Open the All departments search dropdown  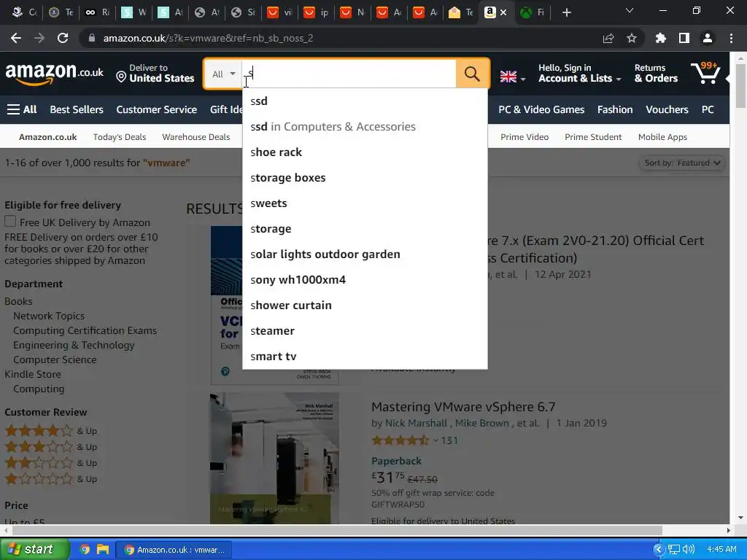pyautogui.click(x=223, y=74)
